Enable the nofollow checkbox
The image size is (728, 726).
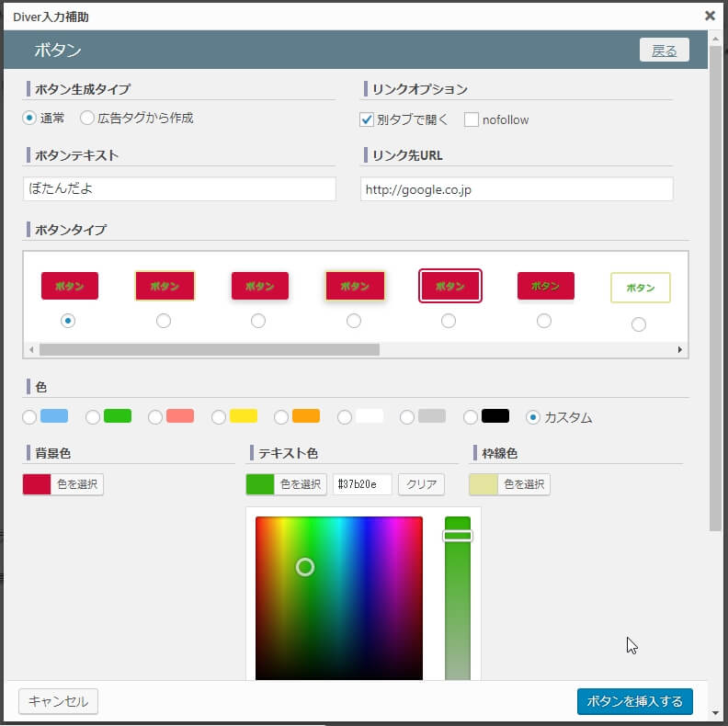472,119
